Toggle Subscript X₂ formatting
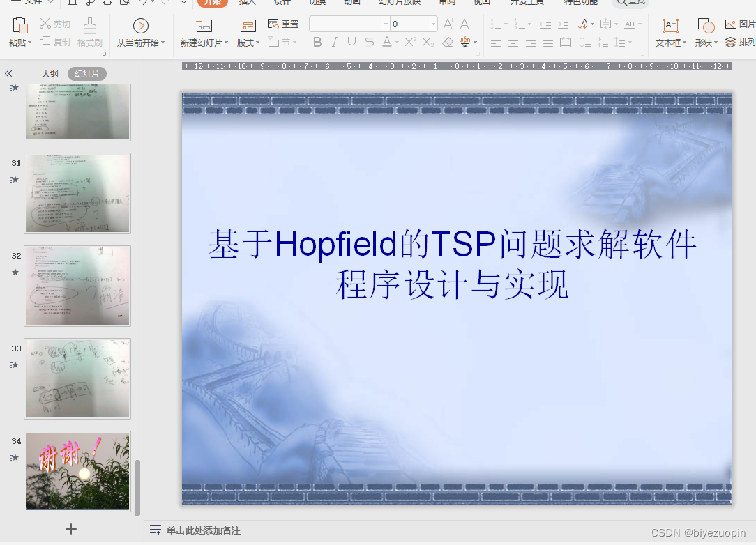 tap(428, 43)
